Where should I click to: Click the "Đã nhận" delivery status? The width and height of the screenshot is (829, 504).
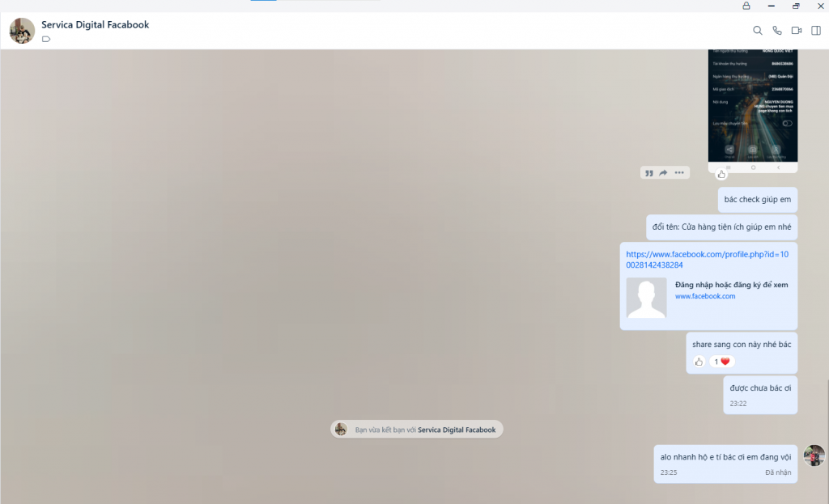point(778,472)
